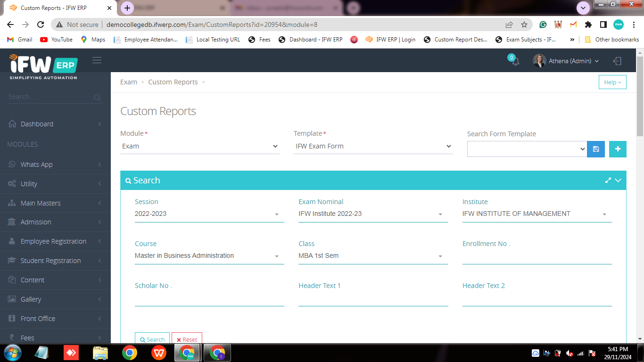644x362 pixels.
Task: Go back with the browser back arrow
Action: pos(10,25)
